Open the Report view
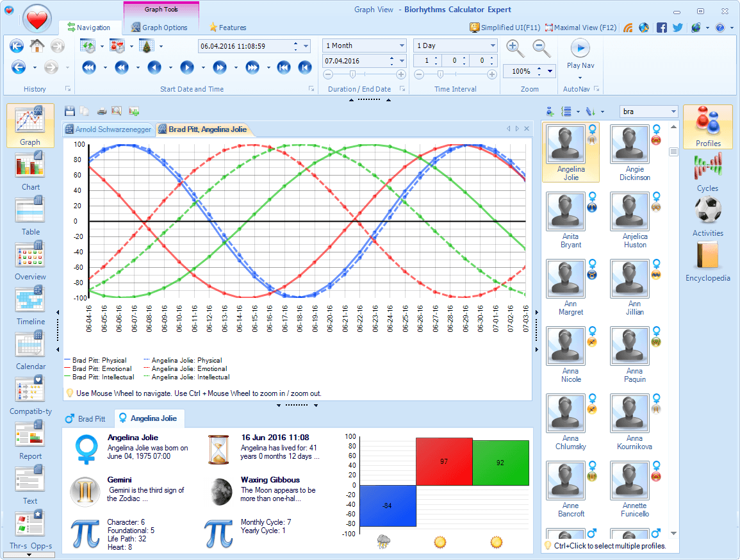Screen dimensions: 740x560 30,440
